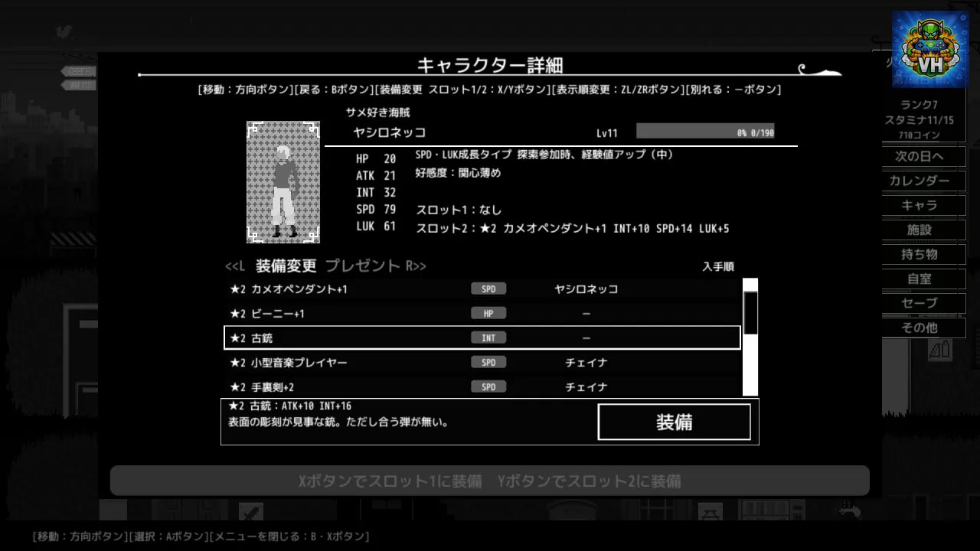Click the HP tag on ビーニー+1 row
The width and height of the screenshot is (980, 551).
click(488, 314)
